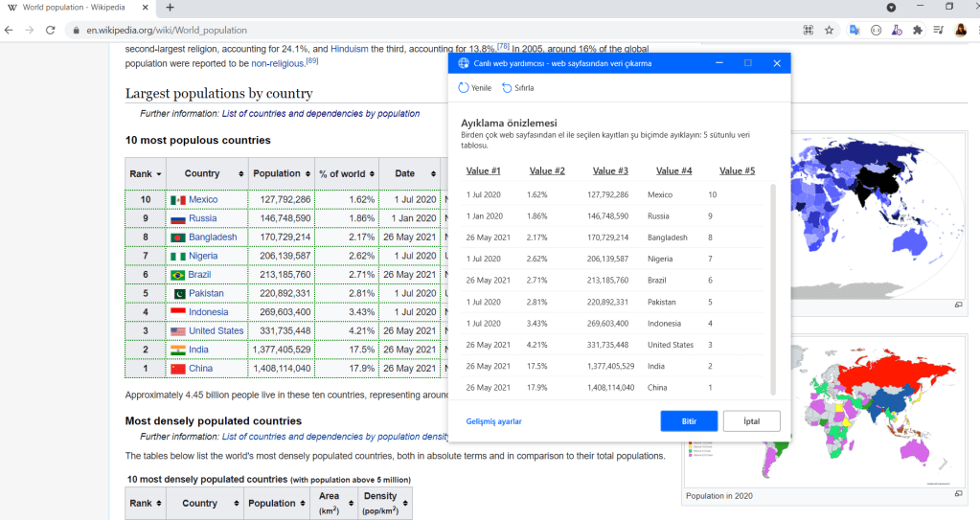980x520 pixels.
Task: Click the preview table vertical scrollbar
Action: click(773, 287)
